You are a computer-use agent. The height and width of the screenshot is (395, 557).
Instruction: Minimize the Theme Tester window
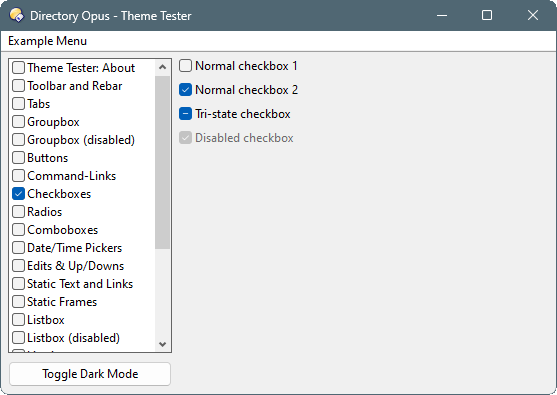(x=442, y=15)
